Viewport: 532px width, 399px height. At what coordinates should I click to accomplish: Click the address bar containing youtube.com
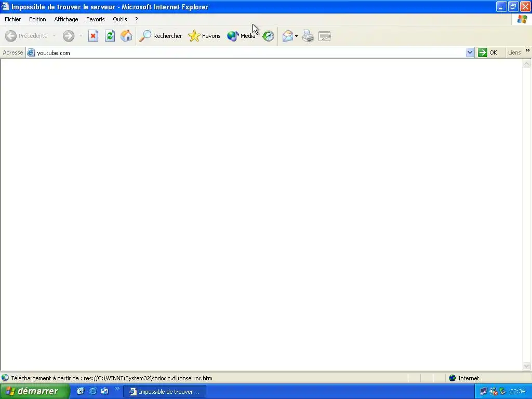click(250, 52)
